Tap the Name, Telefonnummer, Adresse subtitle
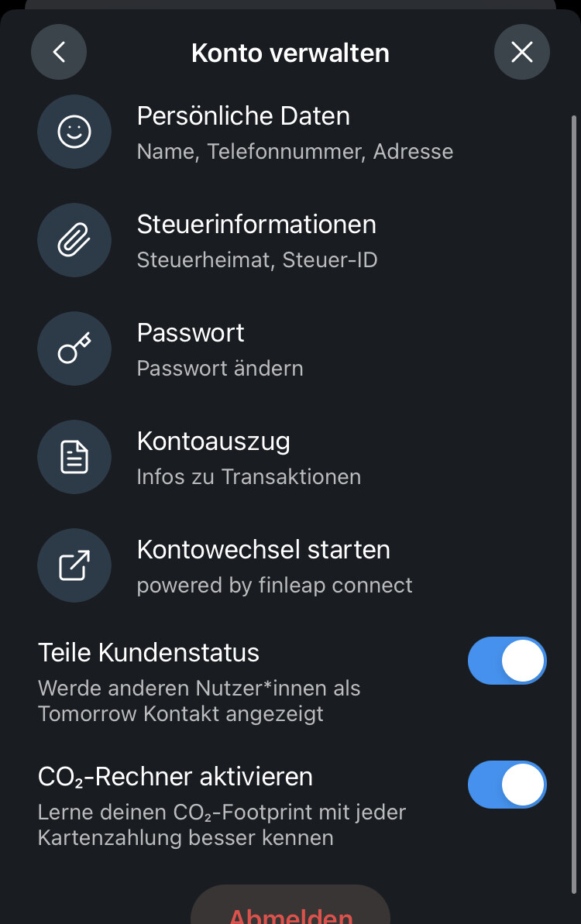 coord(295,152)
